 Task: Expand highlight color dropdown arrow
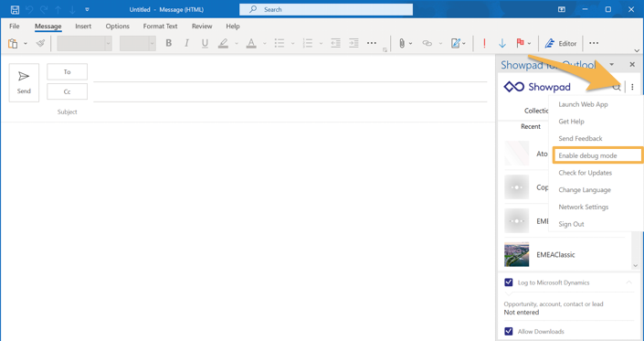237,44
